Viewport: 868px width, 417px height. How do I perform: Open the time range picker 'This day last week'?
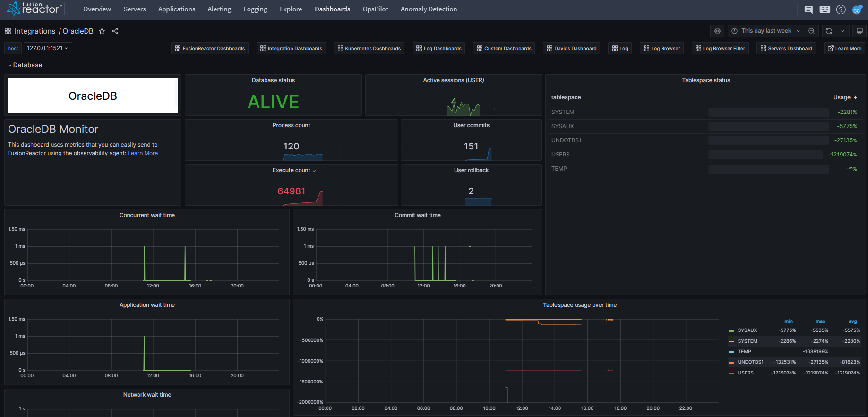(765, 31)
